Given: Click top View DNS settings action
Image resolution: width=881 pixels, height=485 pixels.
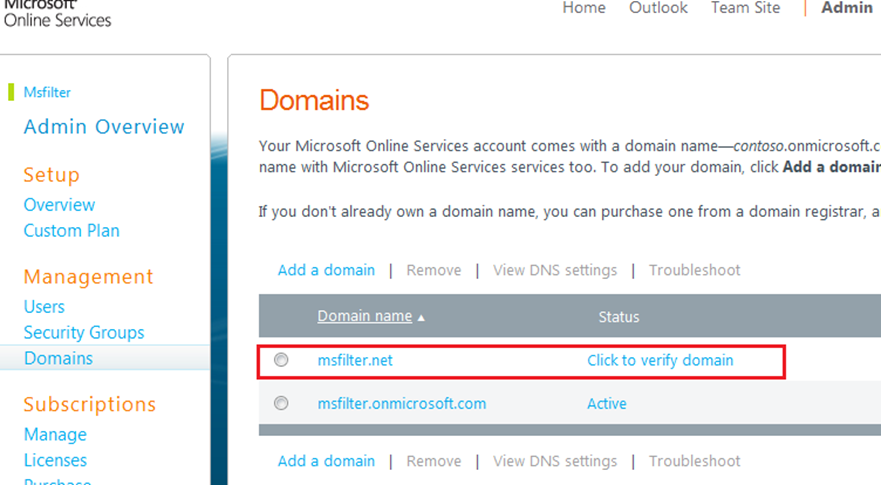Looking at the screenshot, I should (x=555, y=270).
